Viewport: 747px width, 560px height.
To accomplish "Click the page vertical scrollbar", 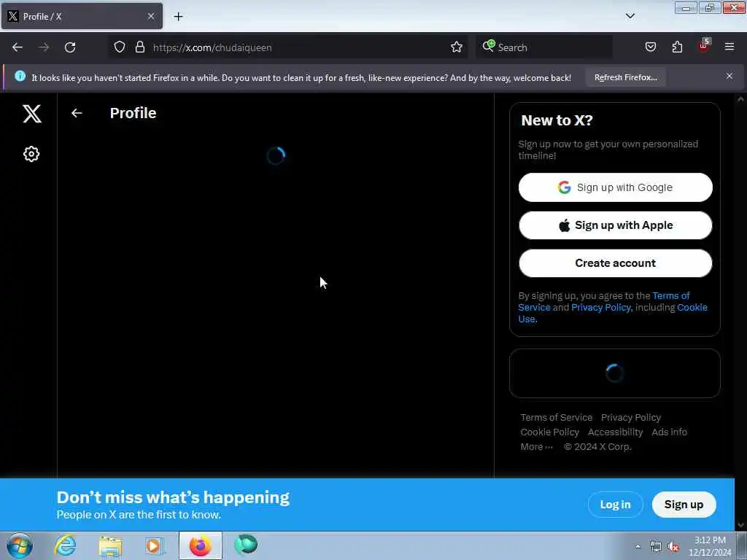I will (x=740, y=312).
